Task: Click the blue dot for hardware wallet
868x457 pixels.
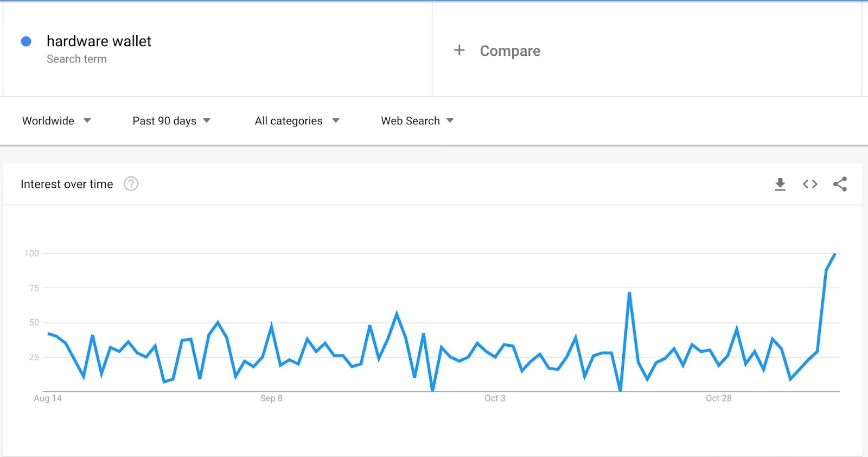Action: [26, 41]
